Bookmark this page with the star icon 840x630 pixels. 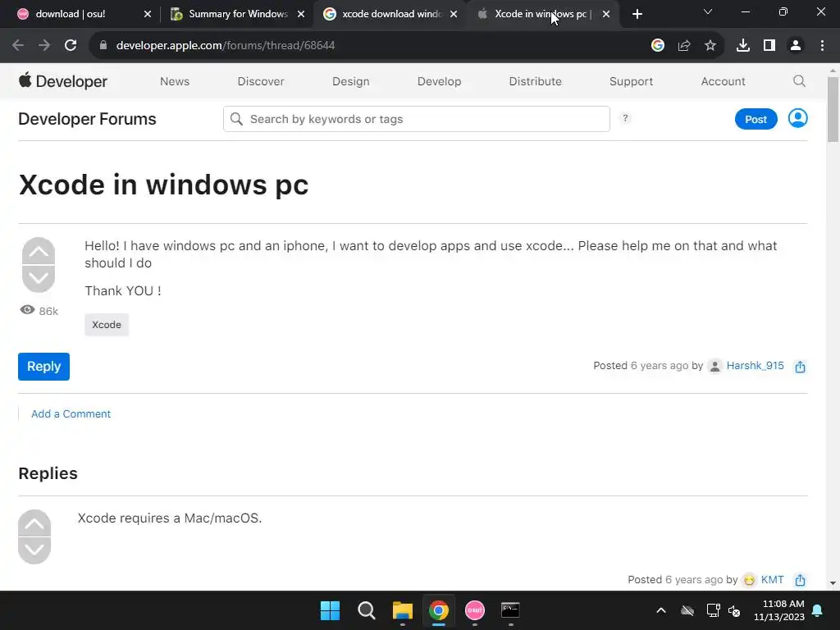(710, 46)
